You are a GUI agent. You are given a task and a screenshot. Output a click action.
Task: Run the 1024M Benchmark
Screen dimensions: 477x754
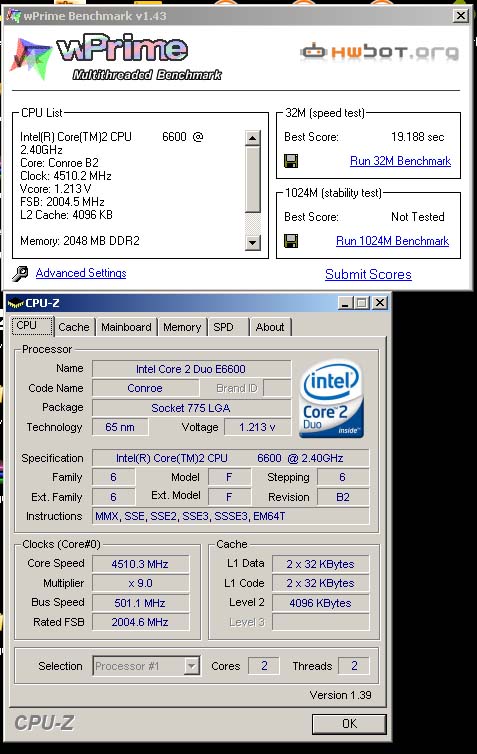[392, 241]
